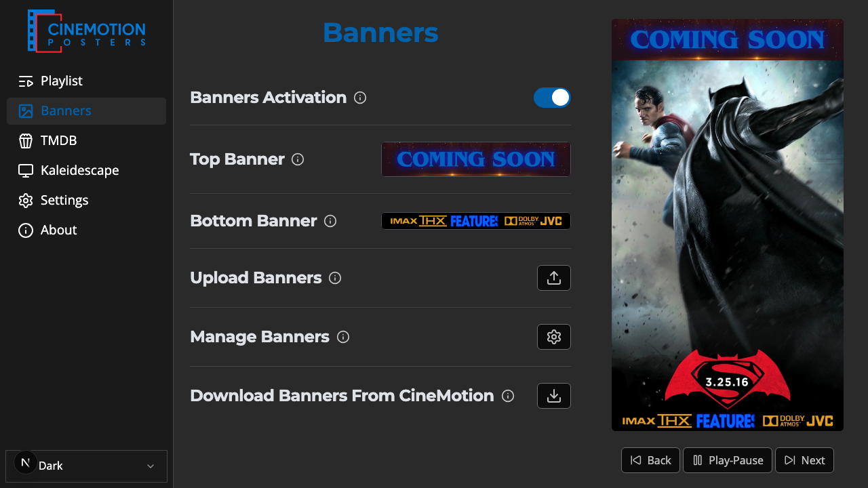This screenshot has width=868, height=488.
Task: Show info for Bottom Banner
Action: point(330,221)
